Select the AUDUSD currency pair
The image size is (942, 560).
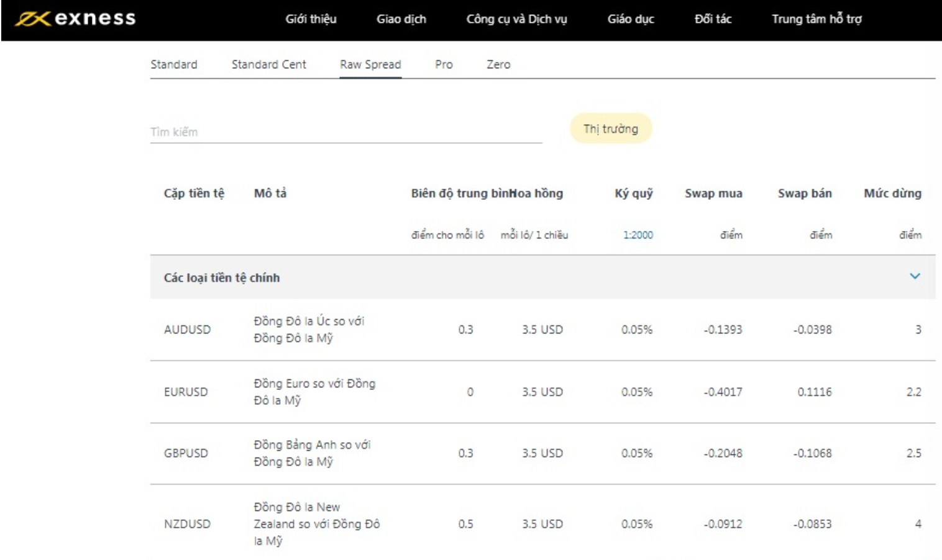click(187, 330)
